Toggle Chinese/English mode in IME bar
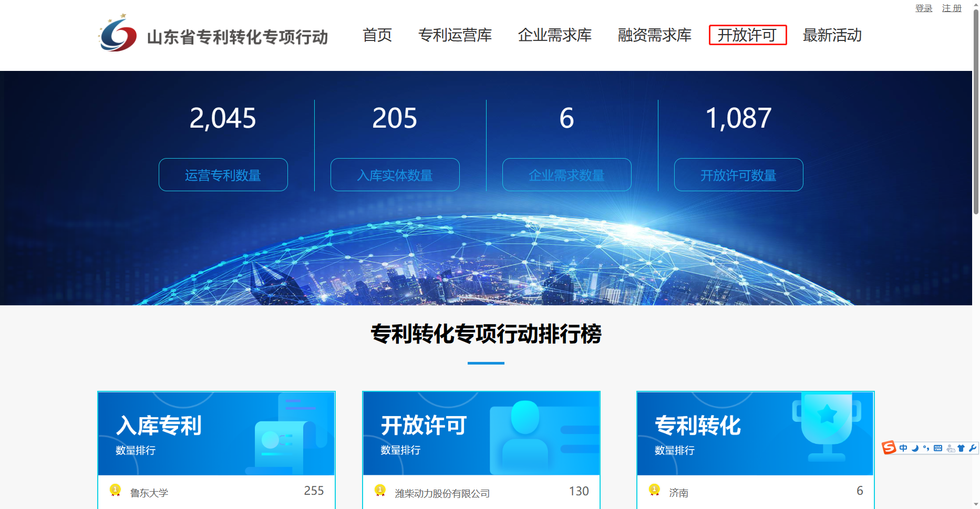The image size is (980, 509). (x=903, y=448)
